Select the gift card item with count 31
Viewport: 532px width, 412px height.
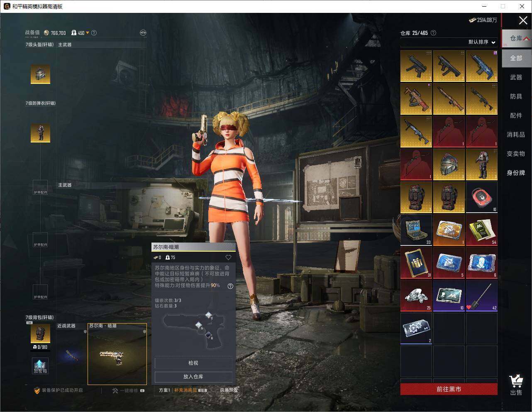click(416, 262)
